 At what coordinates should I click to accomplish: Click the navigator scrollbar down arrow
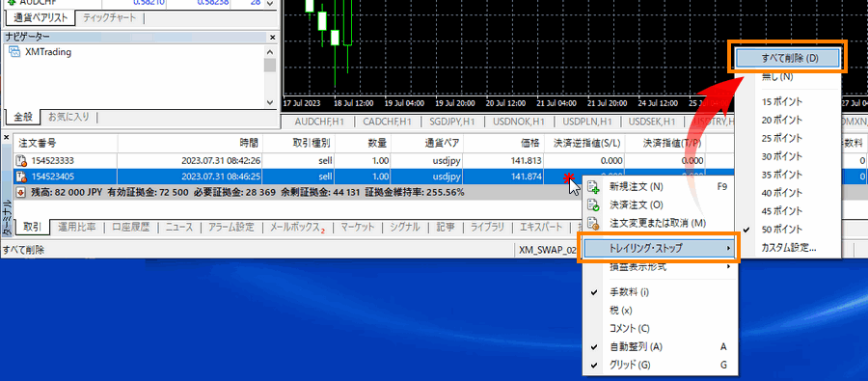(270, 103)
